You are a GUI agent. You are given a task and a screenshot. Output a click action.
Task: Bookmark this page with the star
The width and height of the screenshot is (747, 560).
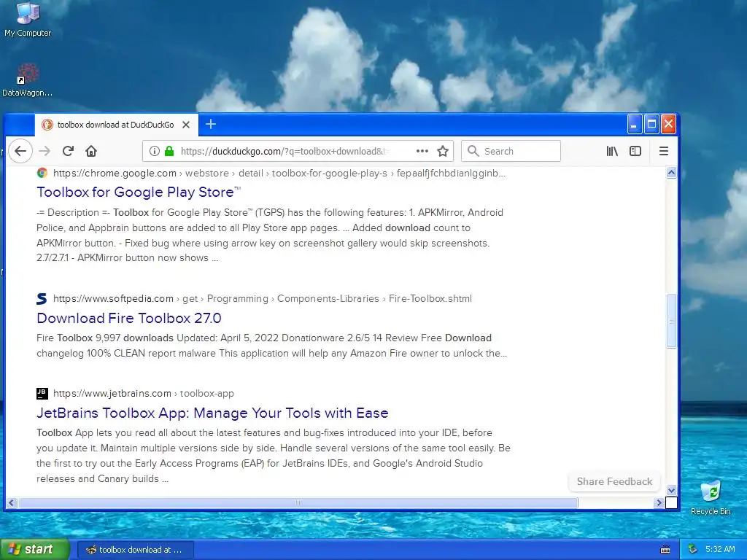click(x=443, y=151)
